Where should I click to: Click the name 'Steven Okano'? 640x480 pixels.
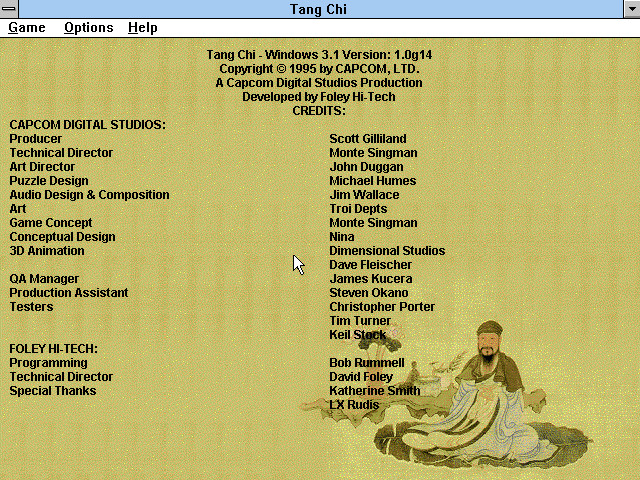[369, 293]
